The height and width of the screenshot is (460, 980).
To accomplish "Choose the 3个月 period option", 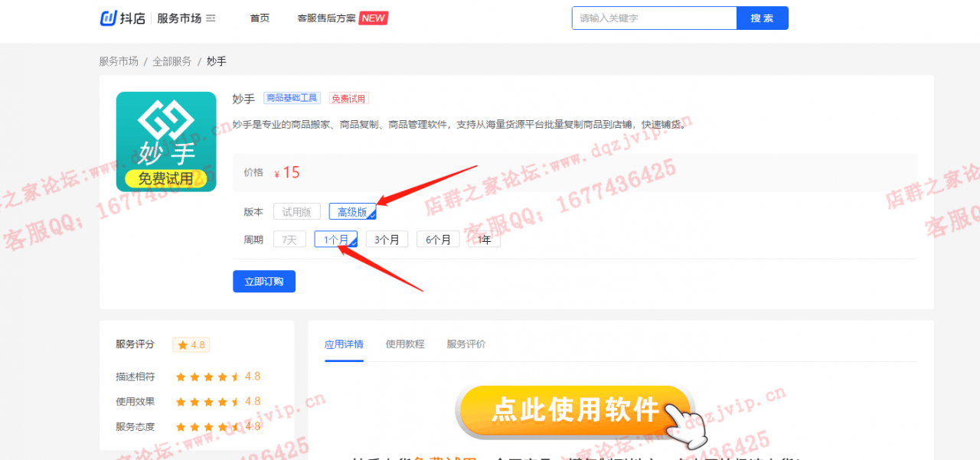I will [387, 240].
